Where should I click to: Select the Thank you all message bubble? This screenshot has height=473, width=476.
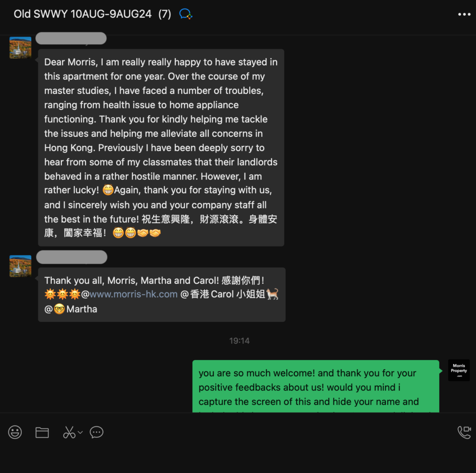pos(161,294)
